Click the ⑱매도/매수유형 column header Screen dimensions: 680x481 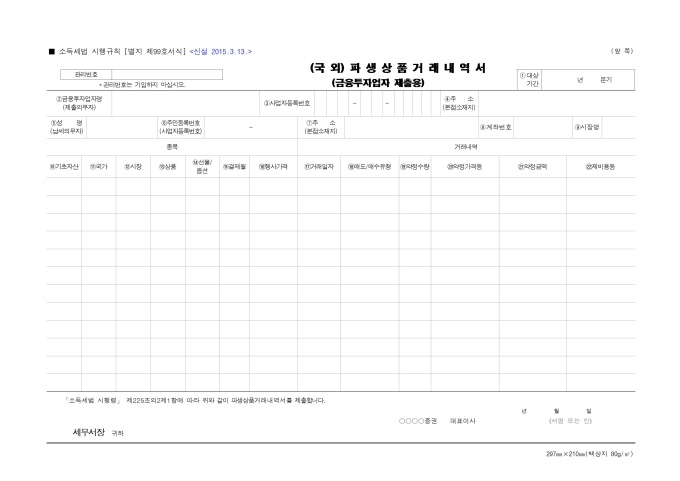click(x=369, y=167)
